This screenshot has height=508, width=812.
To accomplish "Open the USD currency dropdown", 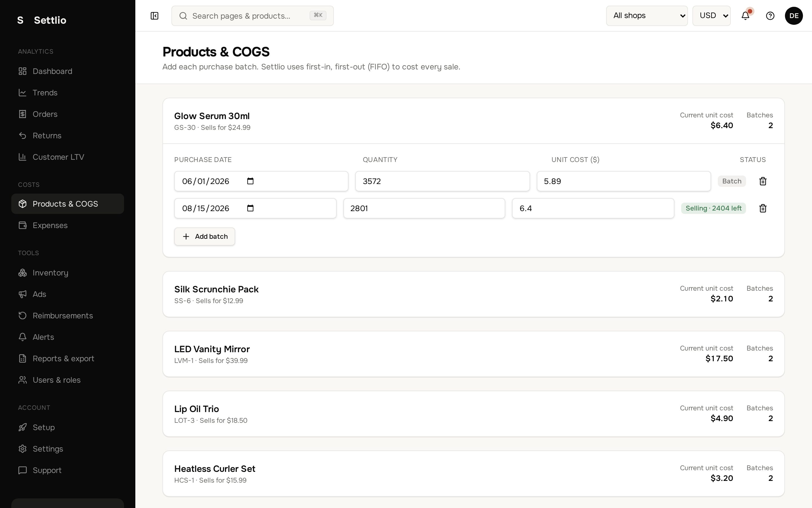I will click(711, 16).
